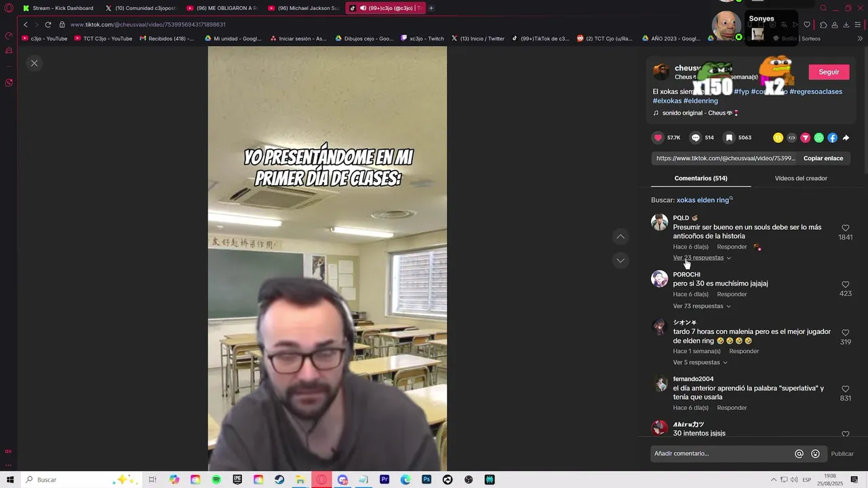The height and width of the screenshot is (488, 868).
Task: Open the creator's profile avatar
Action: (x=661, y=71)
